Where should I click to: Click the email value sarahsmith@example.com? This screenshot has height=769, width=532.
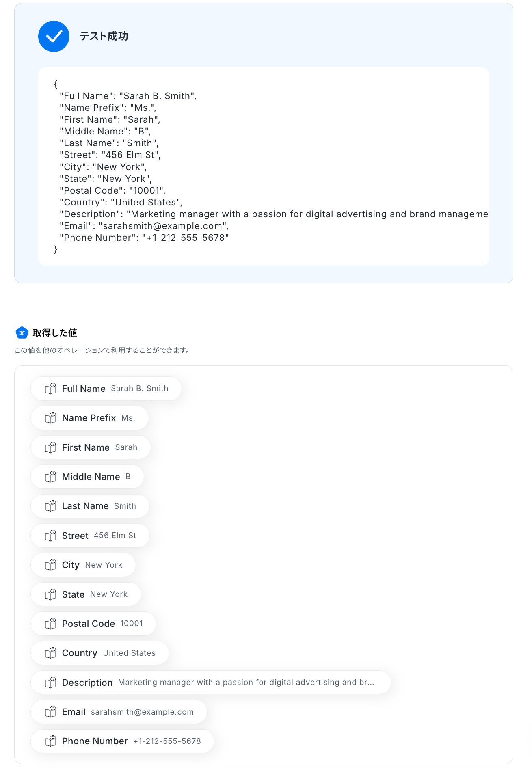tap(142, 712)
